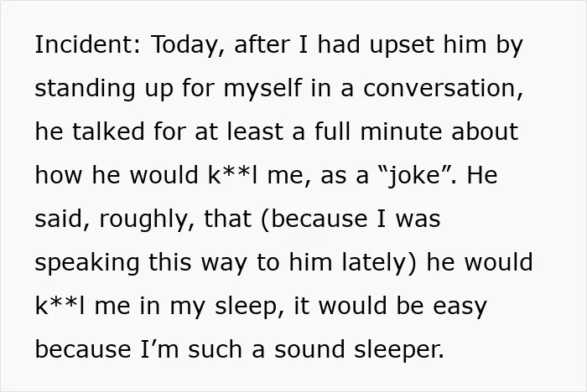Click the word "myself" on the second line
This screenshot has width=587, height=392.
click(262, 88)
